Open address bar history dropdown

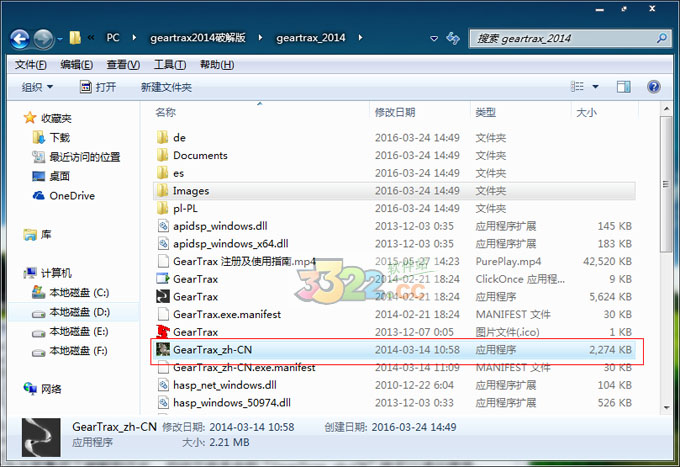(x=434, y=39)
